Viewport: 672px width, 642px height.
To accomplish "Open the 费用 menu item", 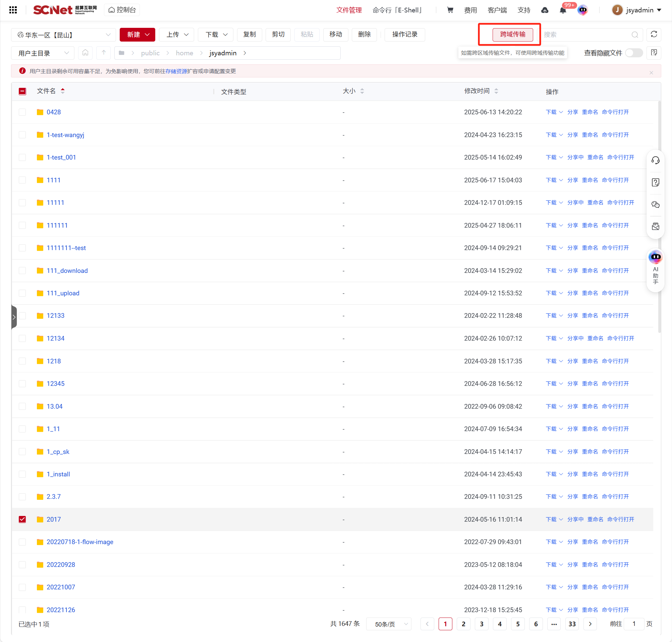I will (x=470, y=10).
